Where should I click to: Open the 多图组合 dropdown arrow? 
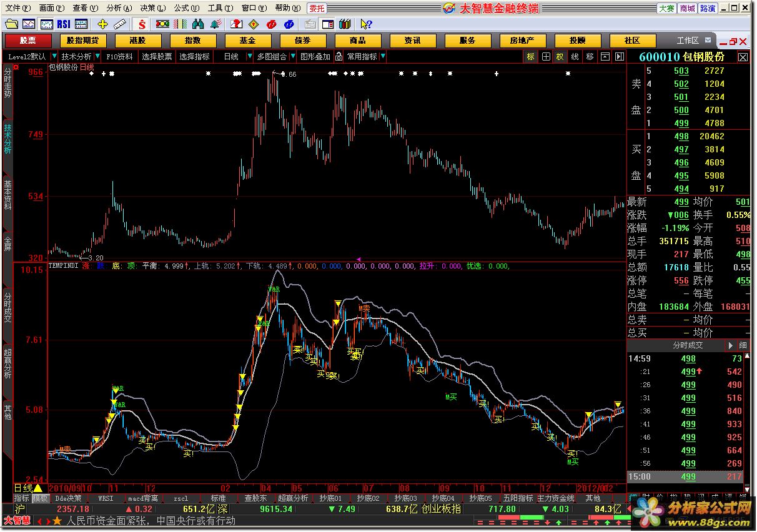tap(292, 56)
